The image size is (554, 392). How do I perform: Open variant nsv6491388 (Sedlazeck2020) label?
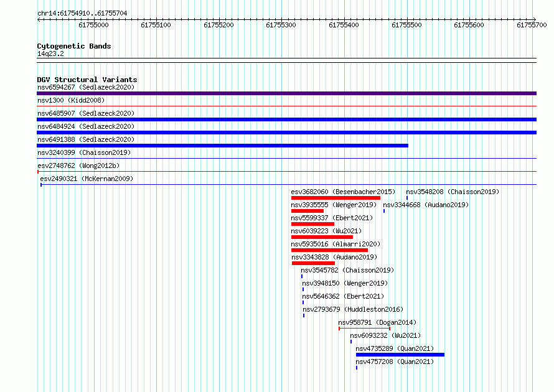(86, 139)
